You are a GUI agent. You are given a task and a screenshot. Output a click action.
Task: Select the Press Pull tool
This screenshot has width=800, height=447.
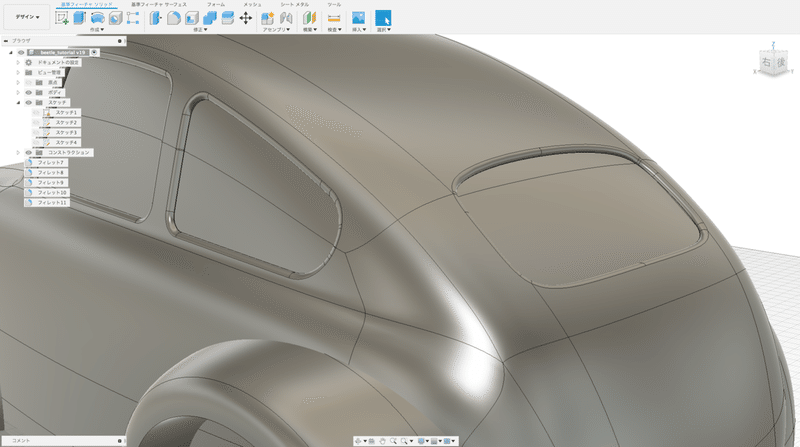pos(156,18)
